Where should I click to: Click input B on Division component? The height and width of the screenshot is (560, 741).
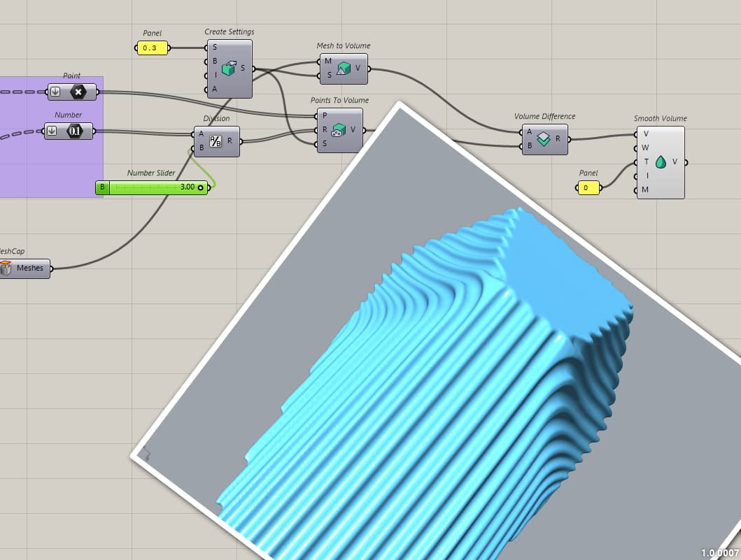(202, 148)
